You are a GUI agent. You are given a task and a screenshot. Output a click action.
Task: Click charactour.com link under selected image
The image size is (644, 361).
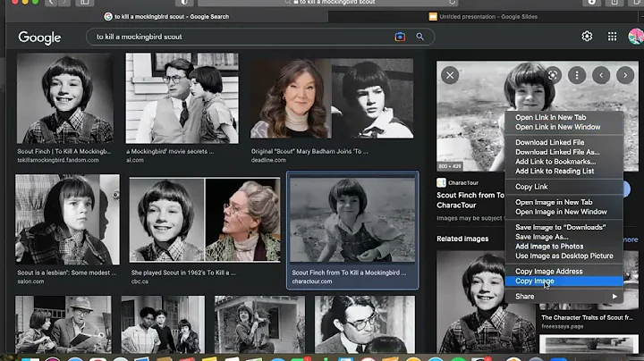click(x=312, y=281)
